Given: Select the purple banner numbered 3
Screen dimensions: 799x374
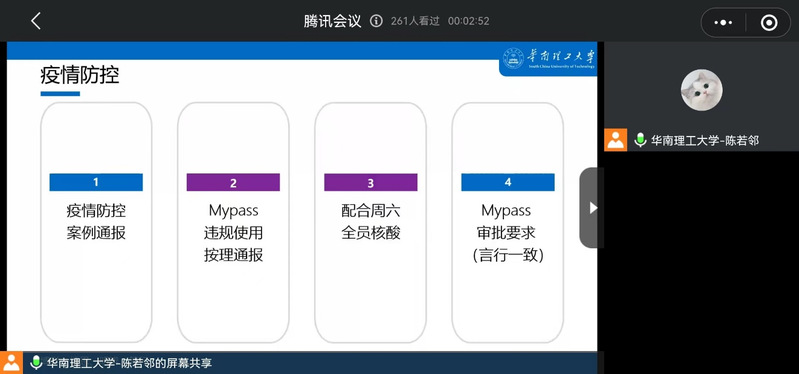Looking at the screenshot, I should tap(370, 182).
